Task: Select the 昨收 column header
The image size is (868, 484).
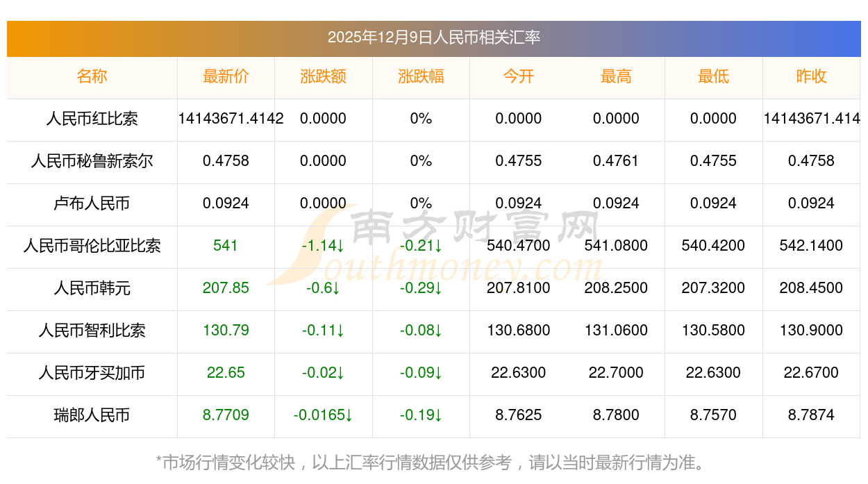Action: click(811, 76)
